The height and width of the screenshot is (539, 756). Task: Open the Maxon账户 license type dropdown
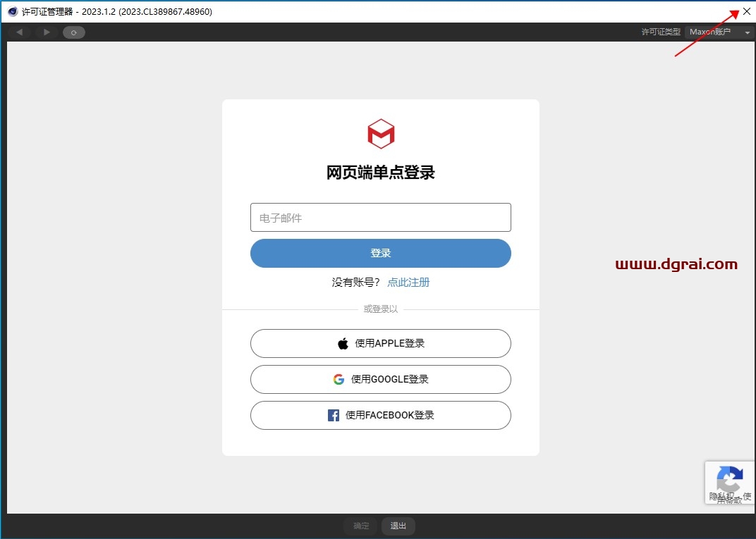pyautogui.click(x=719, y=32)
